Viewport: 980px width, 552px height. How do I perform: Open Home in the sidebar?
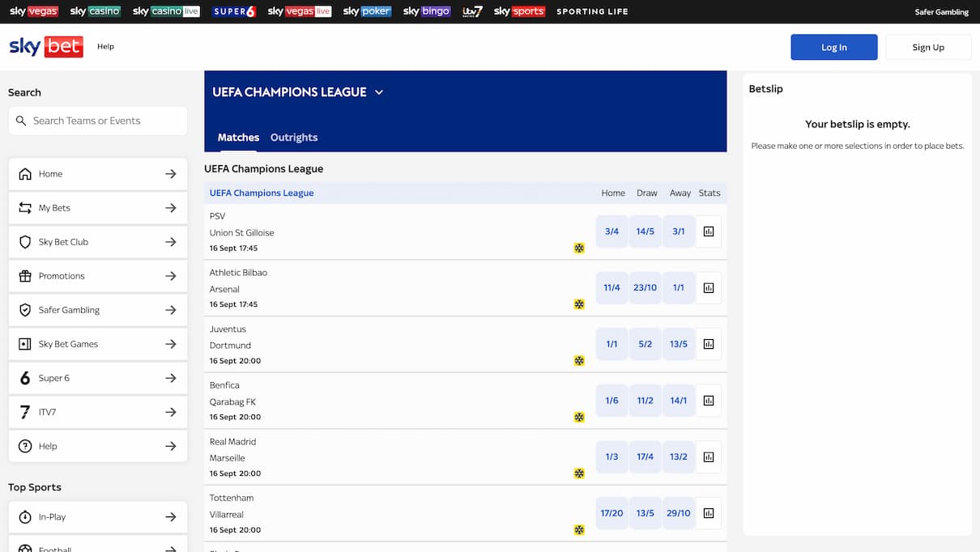pyautogui.click(x=98, y=174)
